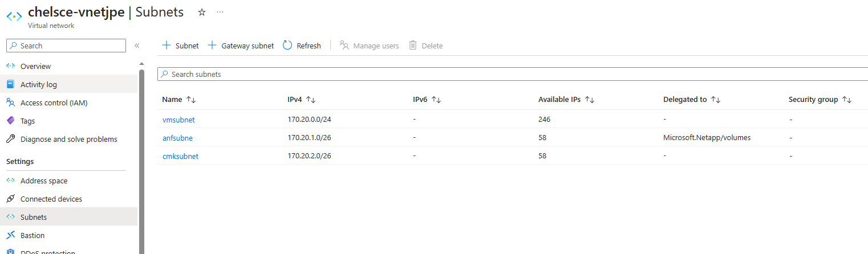Click the Refresh icon in toolbar

point(287,46)
